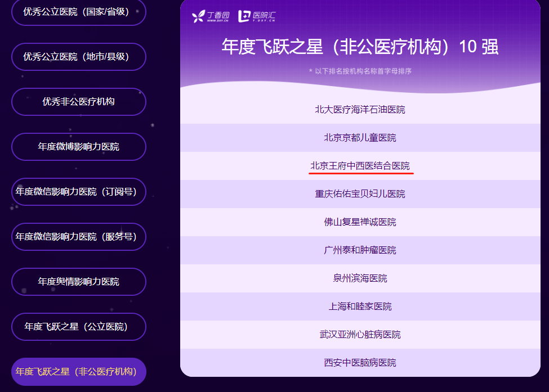Click 广州泰和肿瘤医院 entry

(360, 250)
